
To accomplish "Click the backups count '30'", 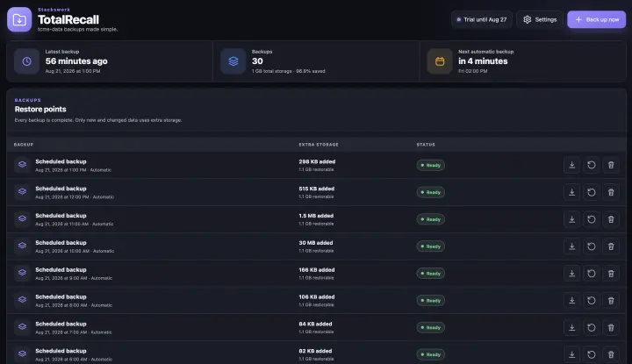I will (257, 61).
